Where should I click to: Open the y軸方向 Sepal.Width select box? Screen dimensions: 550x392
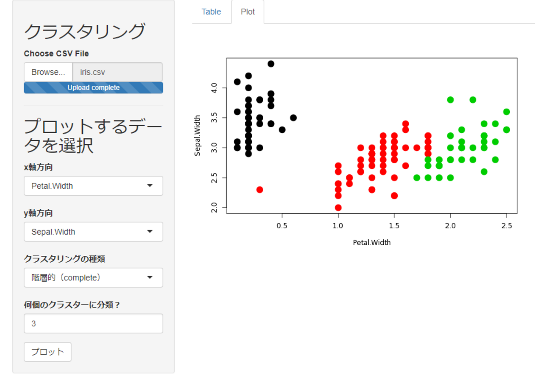[x=93, y=232]
